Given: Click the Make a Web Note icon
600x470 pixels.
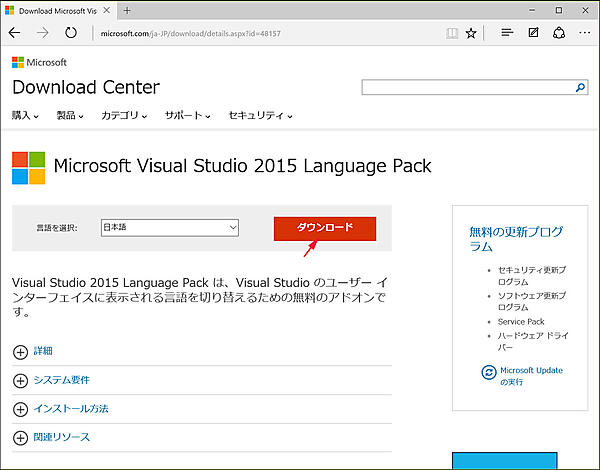Looking at the screenshot, I should click(533, 33).
